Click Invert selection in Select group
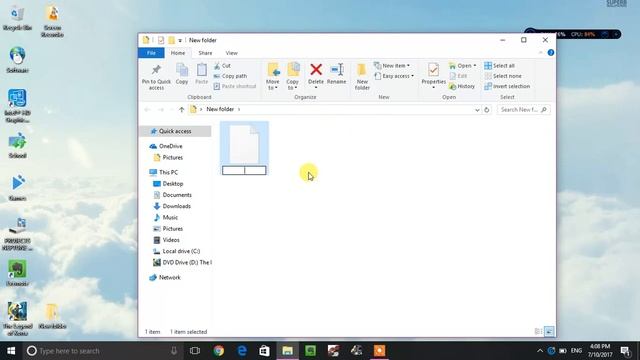Image resolution: width=640 pixels, height=360 pixels. point(507,87)
